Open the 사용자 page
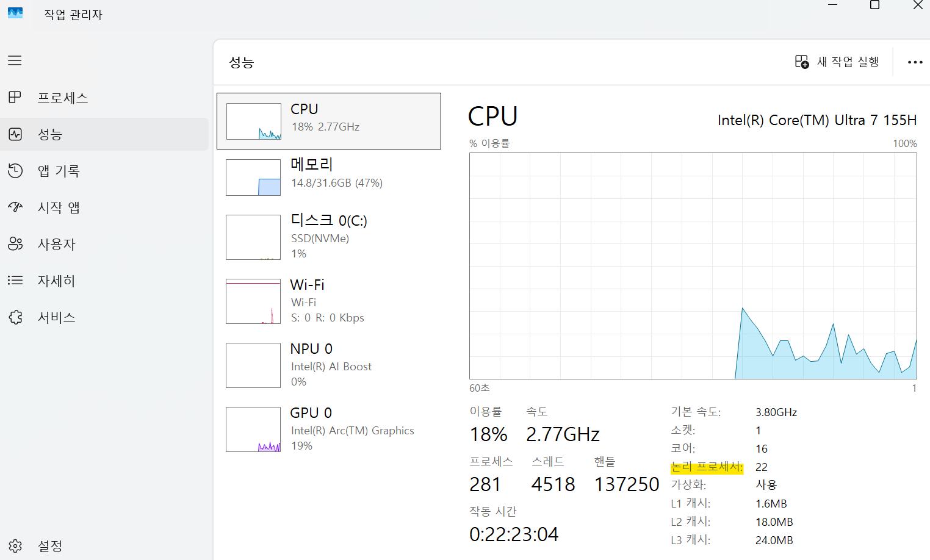The image size is (930, 560). point(104,244)
